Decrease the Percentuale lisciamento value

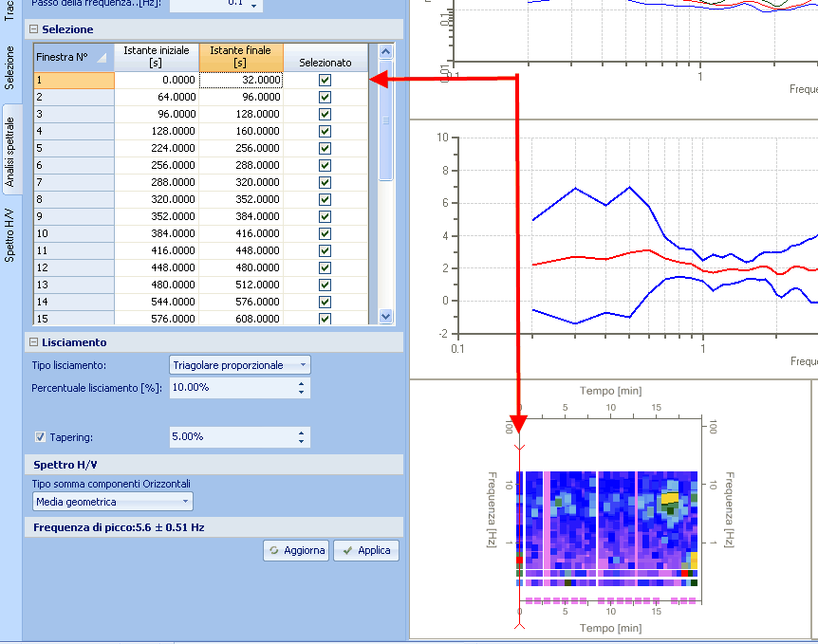pyautogui.click(x=301, y=392)
